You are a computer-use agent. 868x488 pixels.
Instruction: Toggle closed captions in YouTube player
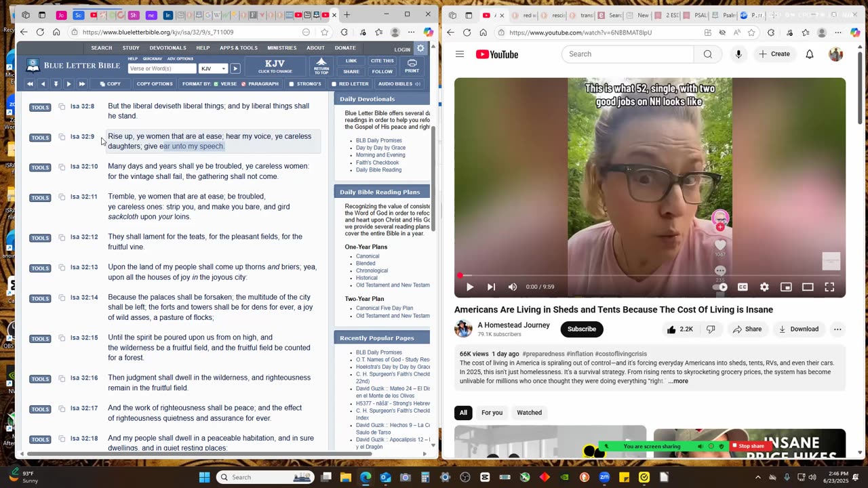(x=743, y=287)
